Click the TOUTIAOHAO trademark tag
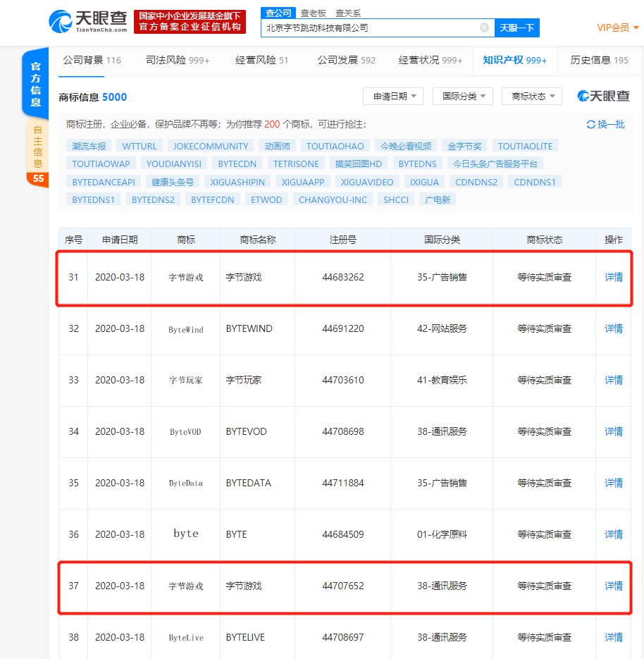The width and height of the screenshot is (644, 659). [x=337, y=146]
